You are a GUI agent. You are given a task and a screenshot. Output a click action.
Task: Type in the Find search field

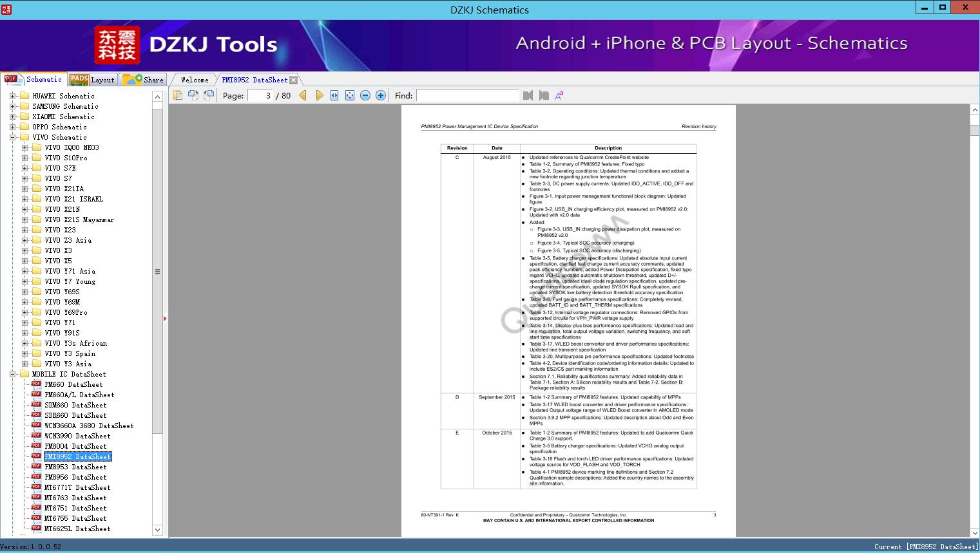pyautogui.click(x=467, y=95)
